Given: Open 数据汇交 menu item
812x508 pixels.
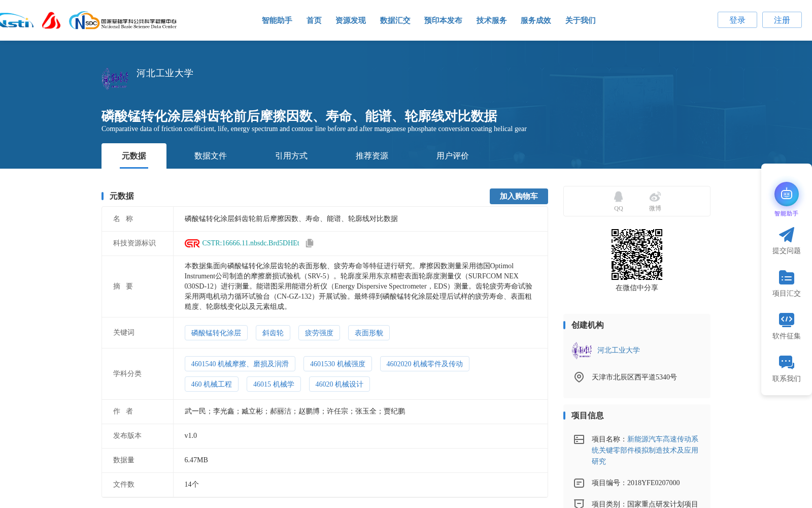Looking at the screenshot, I should (x=395, y=20).
